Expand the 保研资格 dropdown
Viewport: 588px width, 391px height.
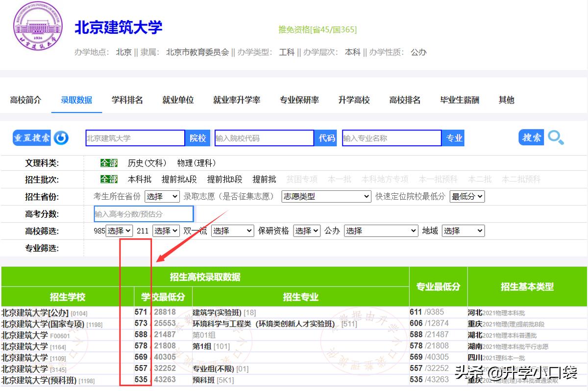(x=306, y=231)
